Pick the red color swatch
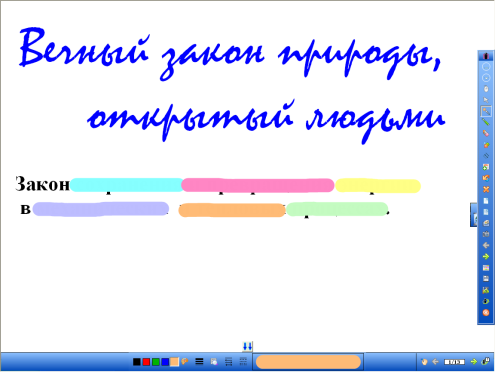Image resolution: width=495 pixels, height=372 pixels. (x=146, y=362)
